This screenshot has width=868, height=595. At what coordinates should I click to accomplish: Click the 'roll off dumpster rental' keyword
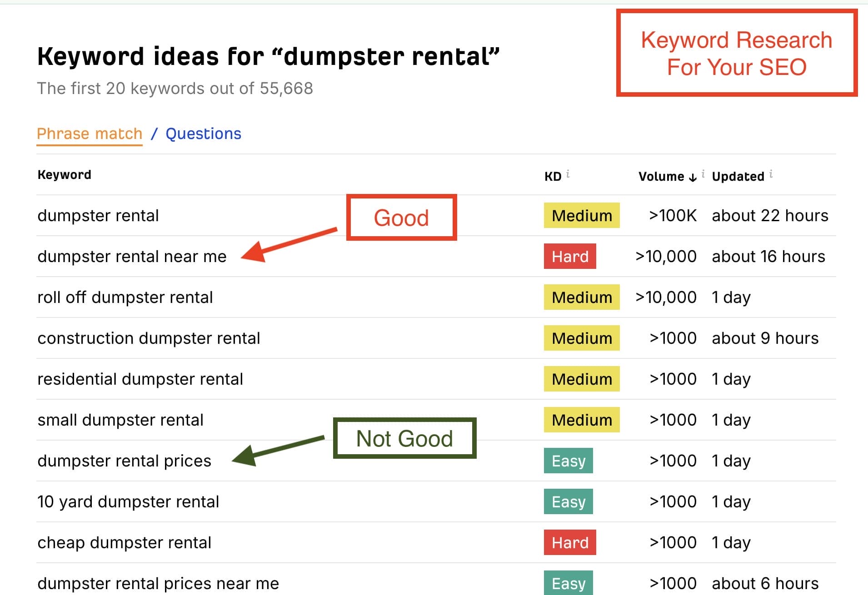pyautogui.click(x=125, y=297)
